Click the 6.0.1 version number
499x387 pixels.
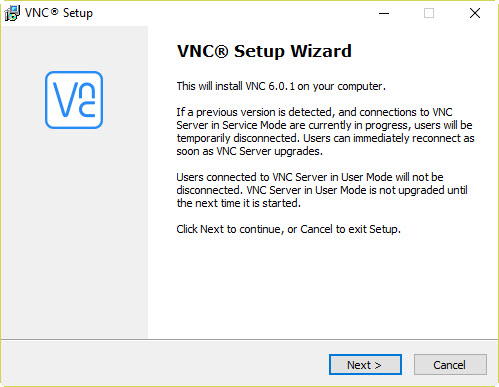[x=282, y=86]
